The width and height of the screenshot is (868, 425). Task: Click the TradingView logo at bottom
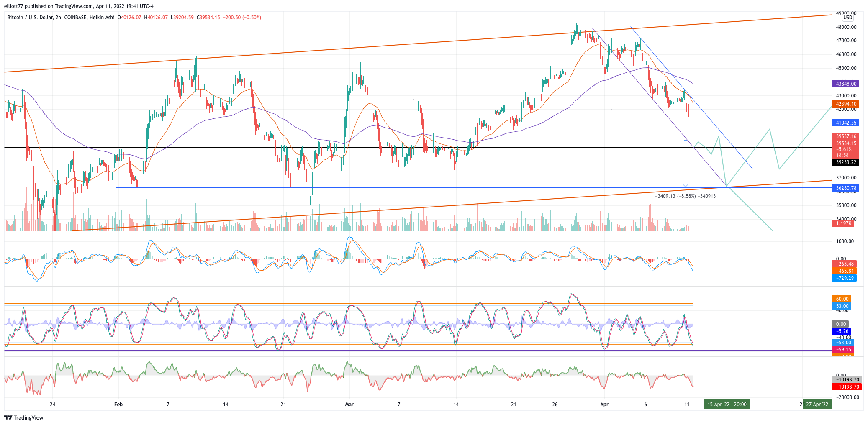coord(24,417)
